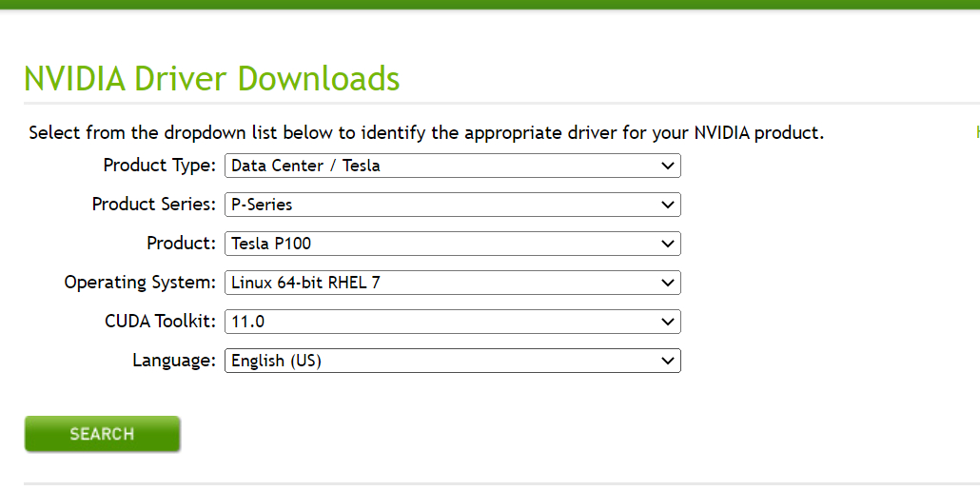
Task: Click the NVIDIA Driver Downloads heading
Action: tap(212, 79)
